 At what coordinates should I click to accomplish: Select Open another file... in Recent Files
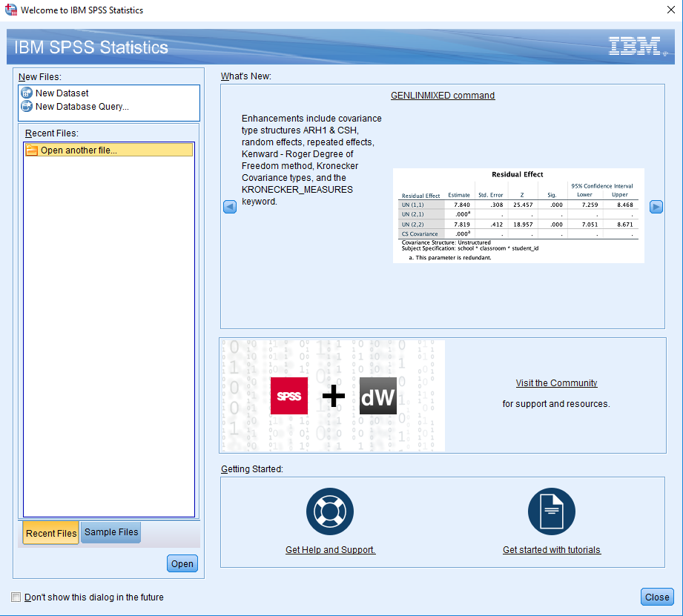point(109,150)
